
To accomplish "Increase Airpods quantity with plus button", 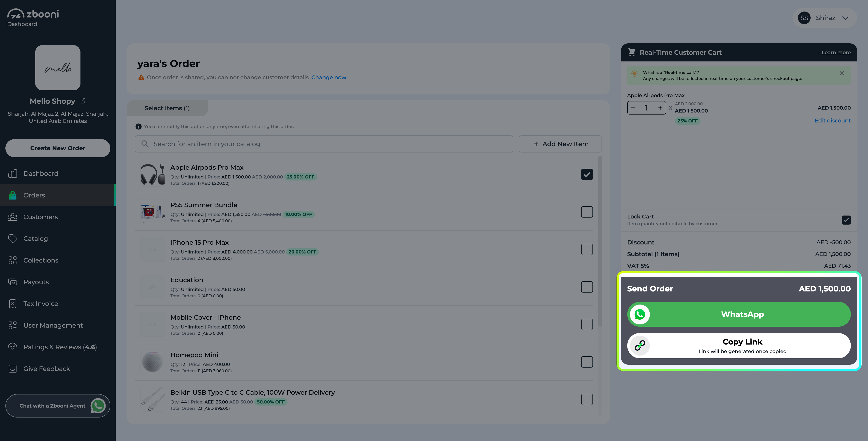I will (x=660, y=108).
